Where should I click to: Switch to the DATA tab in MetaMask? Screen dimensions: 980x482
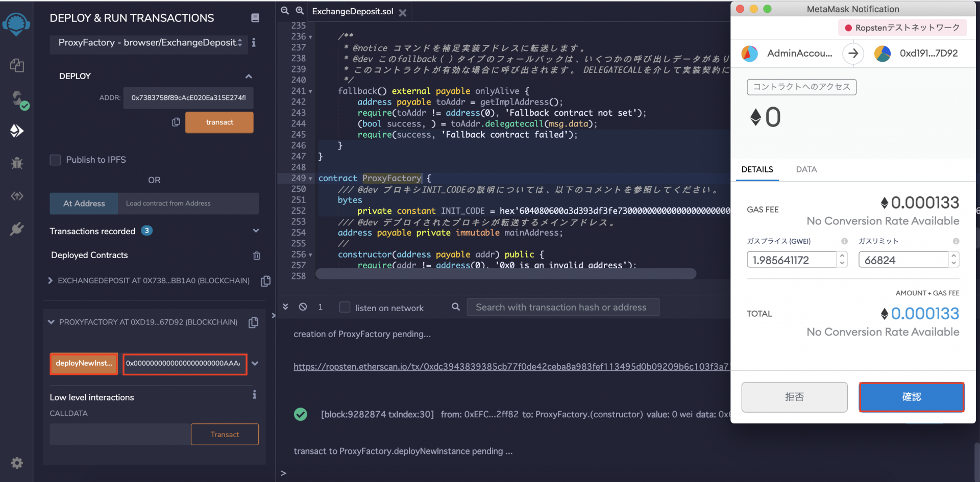click(x=806, y=169)
